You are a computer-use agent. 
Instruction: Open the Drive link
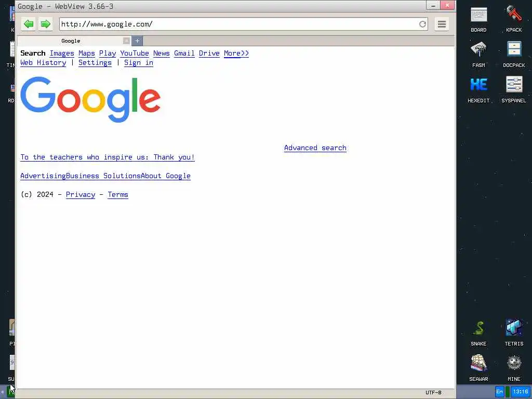209,54
